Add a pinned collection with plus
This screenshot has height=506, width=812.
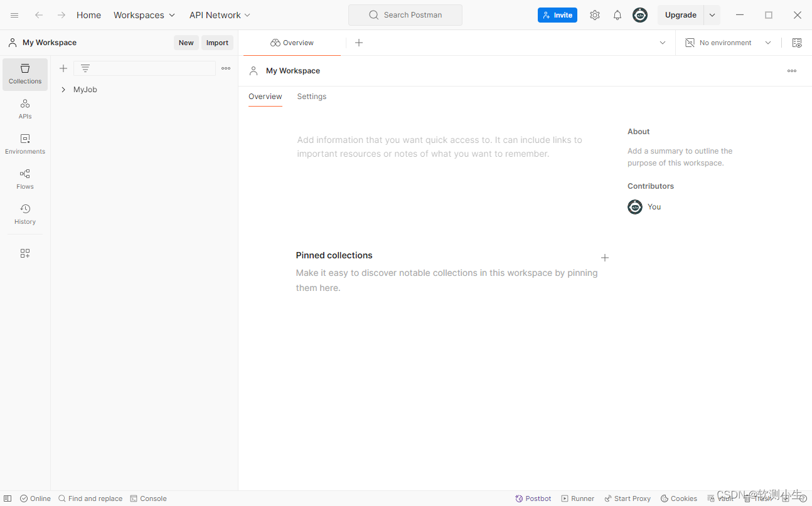coord(605,258)
